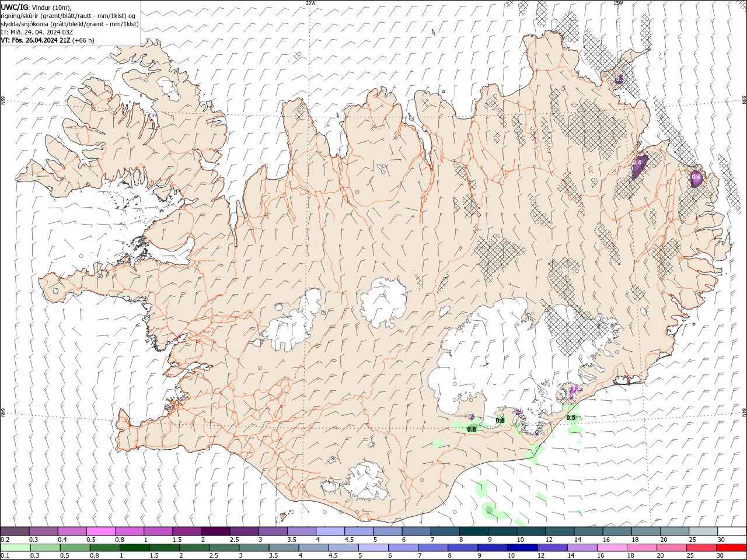
Task: Click the '0.4' value under the snow legend
Action: pos(62,540)
